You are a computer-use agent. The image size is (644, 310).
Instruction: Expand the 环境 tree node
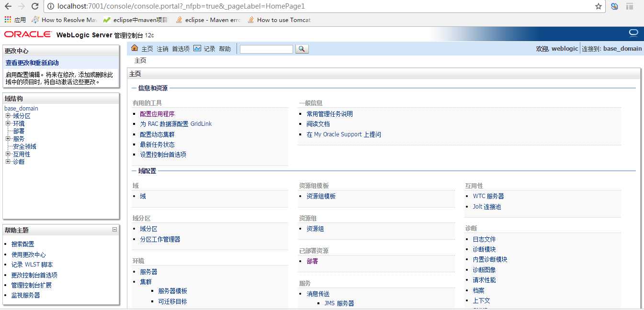point(8,123)
